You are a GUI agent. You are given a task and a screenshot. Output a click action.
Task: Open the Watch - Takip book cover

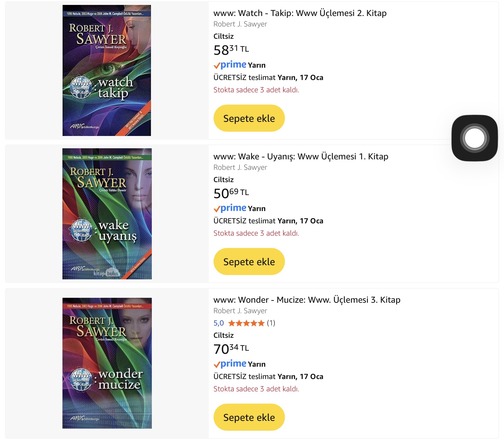(x=107, y=70)
